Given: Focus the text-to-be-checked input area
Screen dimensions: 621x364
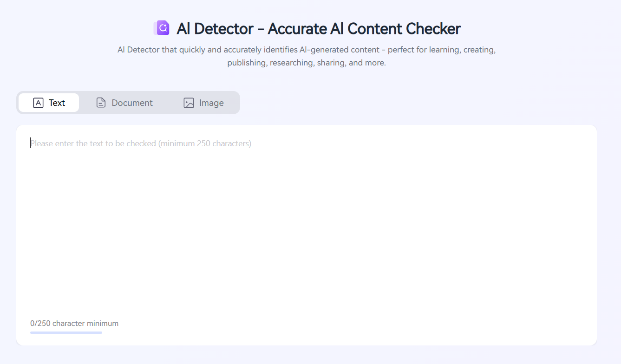Looking at the screenshot, I should tap(307, 223).
